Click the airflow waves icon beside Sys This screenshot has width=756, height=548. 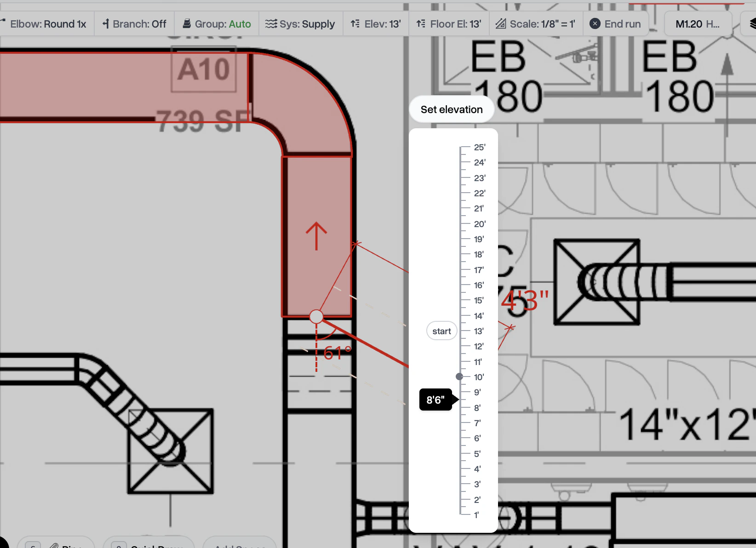pyautogui.click(x=271, y=24)
